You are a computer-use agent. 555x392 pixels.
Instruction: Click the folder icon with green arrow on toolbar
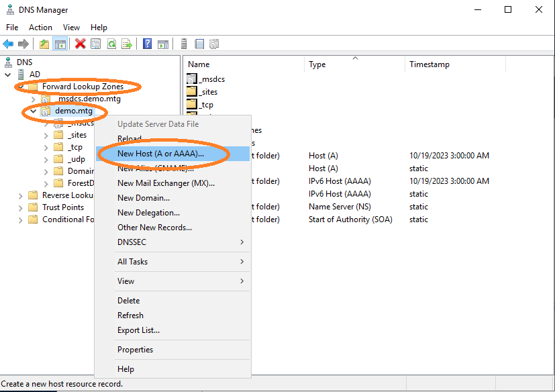(x=43, y=44)
